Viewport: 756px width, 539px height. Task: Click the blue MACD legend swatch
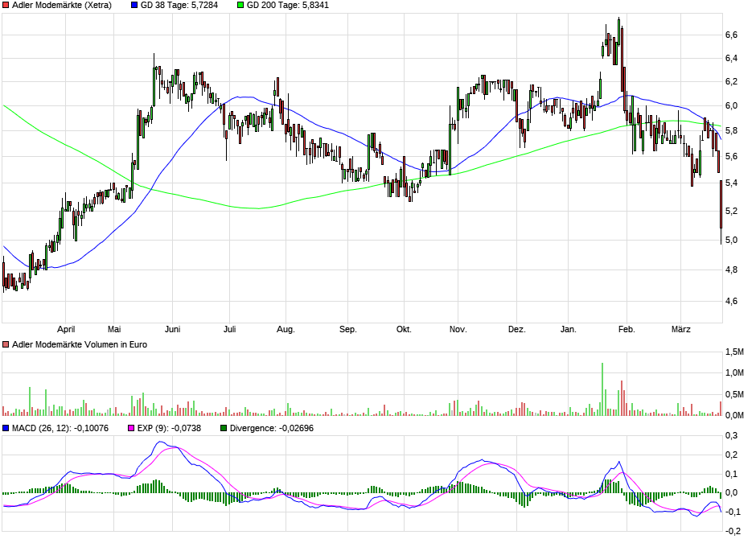click(6, 428)
